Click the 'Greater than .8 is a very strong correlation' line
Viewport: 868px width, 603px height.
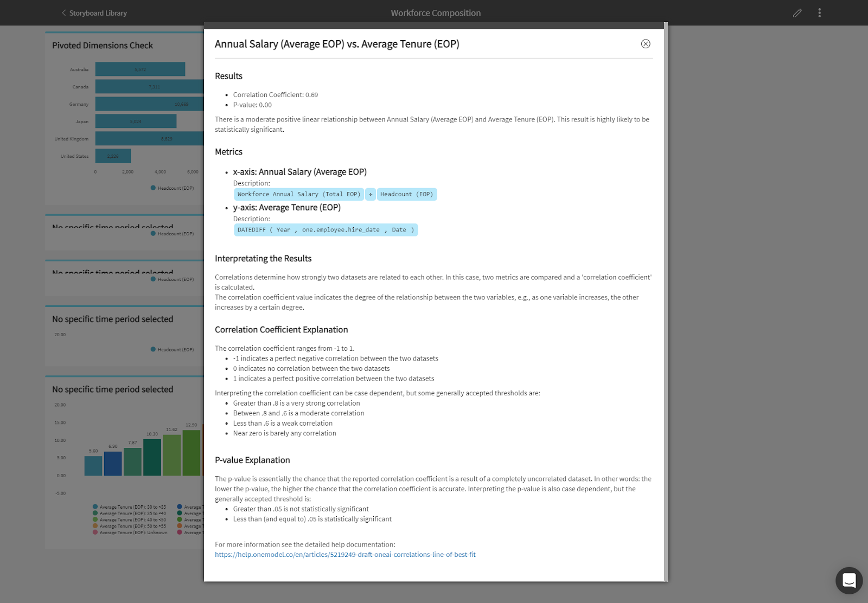point(297,403)
